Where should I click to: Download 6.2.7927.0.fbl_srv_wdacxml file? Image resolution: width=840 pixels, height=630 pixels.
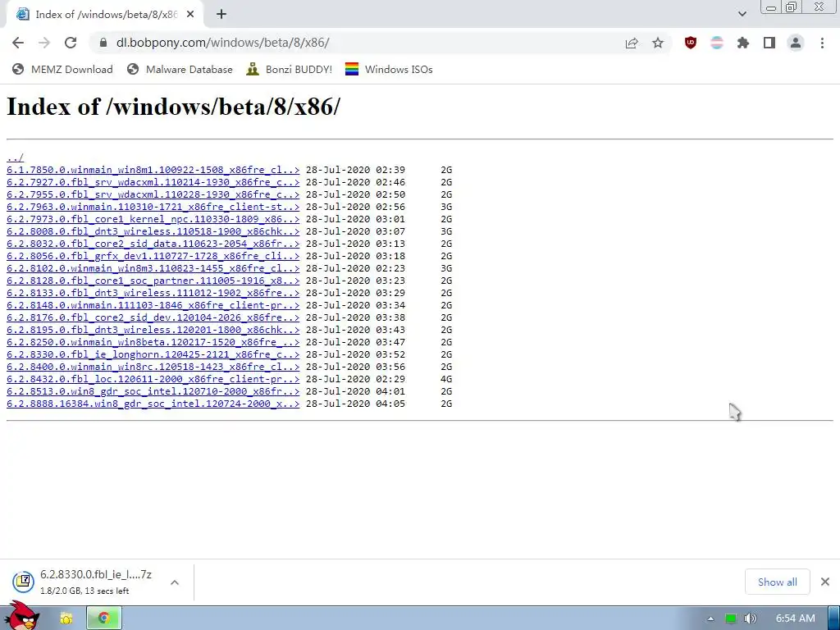point(153,182)
